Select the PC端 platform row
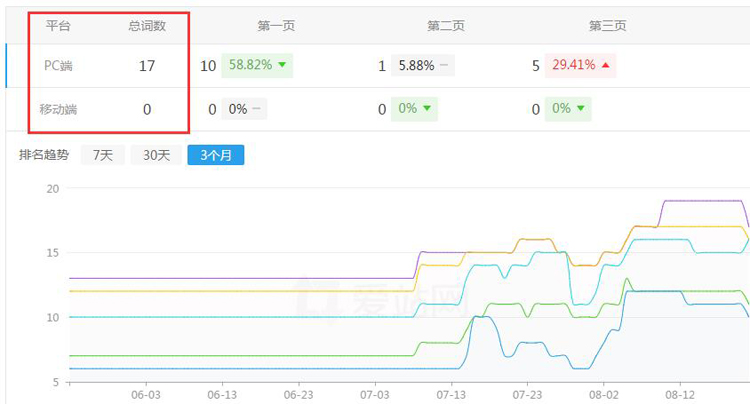The height and width of the screenshot is (404, 750). (378, 66)
